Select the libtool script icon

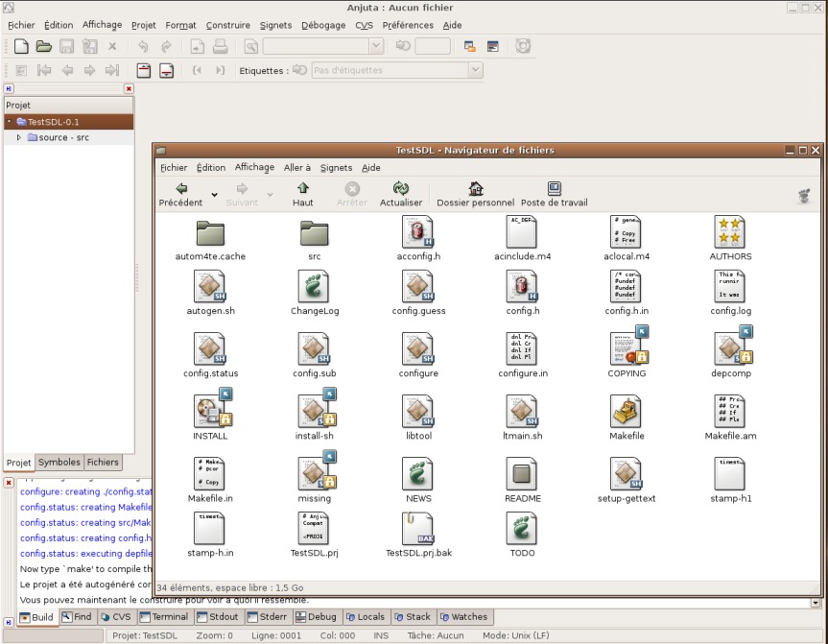click(417, 411)
